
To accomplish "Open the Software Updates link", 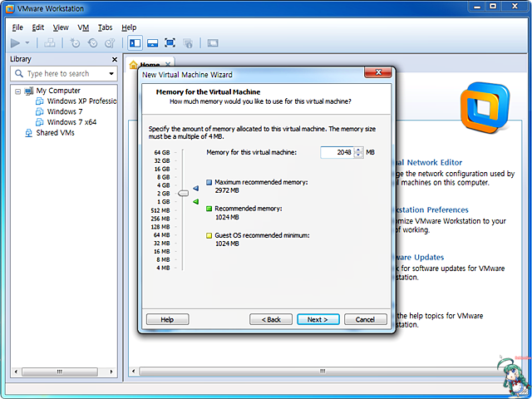I will pyautogui.click(x=420, y=257).
